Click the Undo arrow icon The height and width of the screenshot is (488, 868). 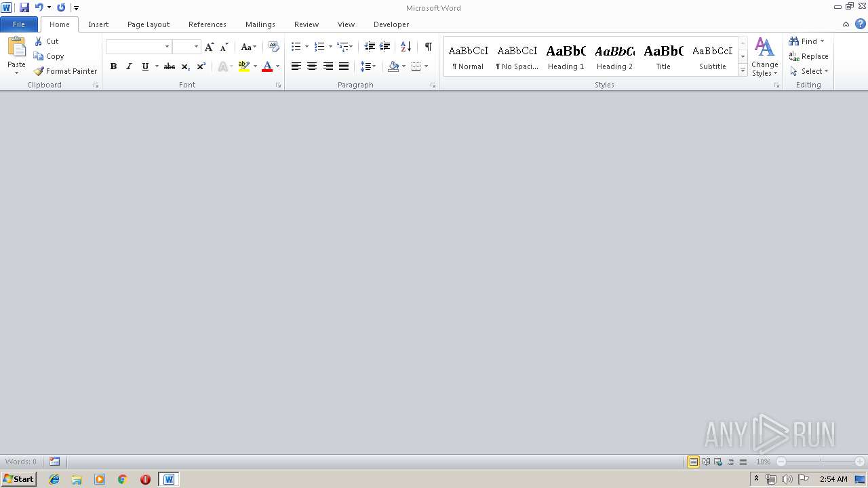[39, 7]
